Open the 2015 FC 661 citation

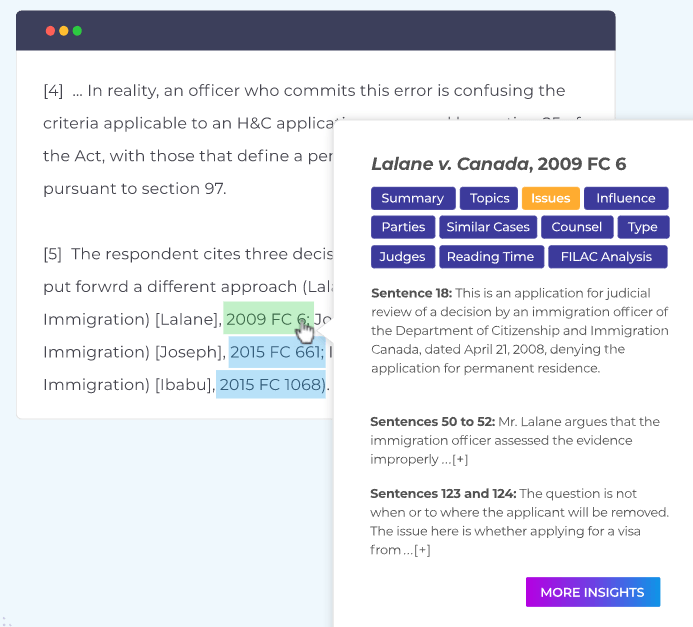[277, 352]
